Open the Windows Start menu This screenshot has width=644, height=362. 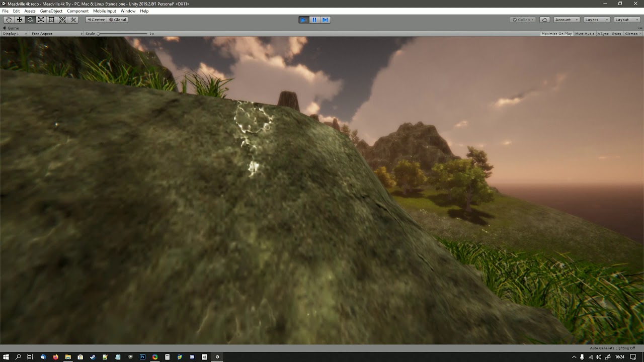tap(6, 357)
